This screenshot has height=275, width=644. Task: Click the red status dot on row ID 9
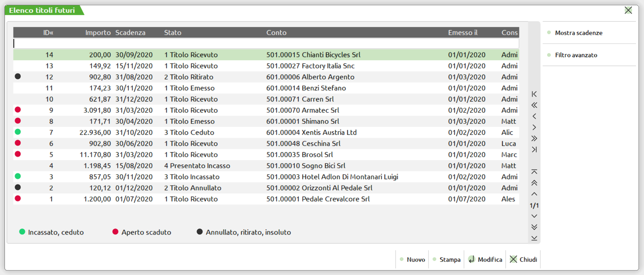[18, 110]
